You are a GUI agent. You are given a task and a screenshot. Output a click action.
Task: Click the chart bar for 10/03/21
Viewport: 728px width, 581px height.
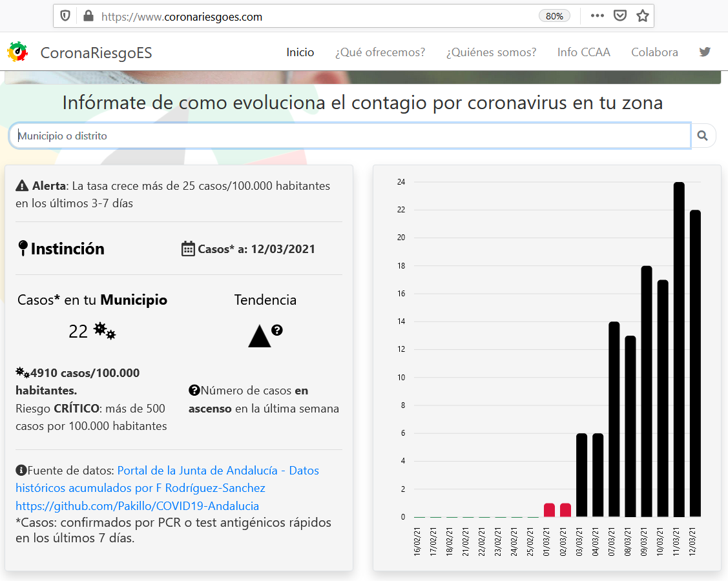click(663, 398)
